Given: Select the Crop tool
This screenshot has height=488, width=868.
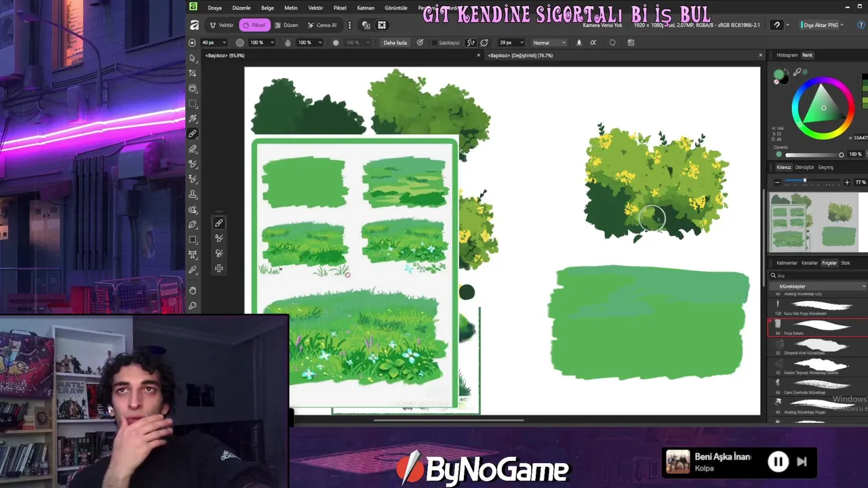Looking at the screenshot, I should pyautogui.click(x=193, y=73).
